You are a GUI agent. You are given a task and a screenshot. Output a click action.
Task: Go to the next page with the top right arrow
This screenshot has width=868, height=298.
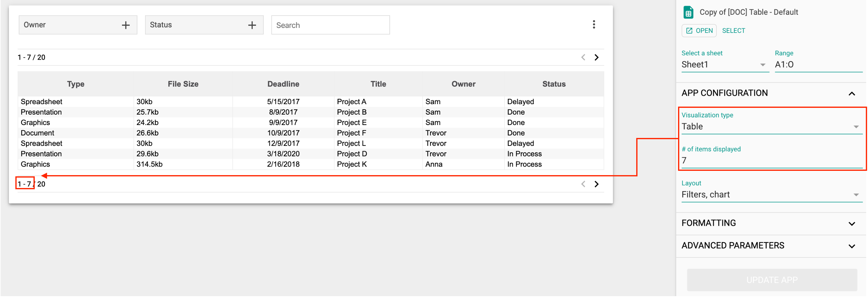point(597,57)
